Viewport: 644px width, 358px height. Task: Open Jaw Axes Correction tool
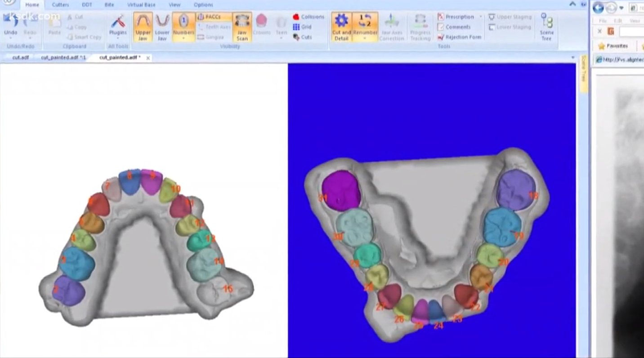pos(392,27)
